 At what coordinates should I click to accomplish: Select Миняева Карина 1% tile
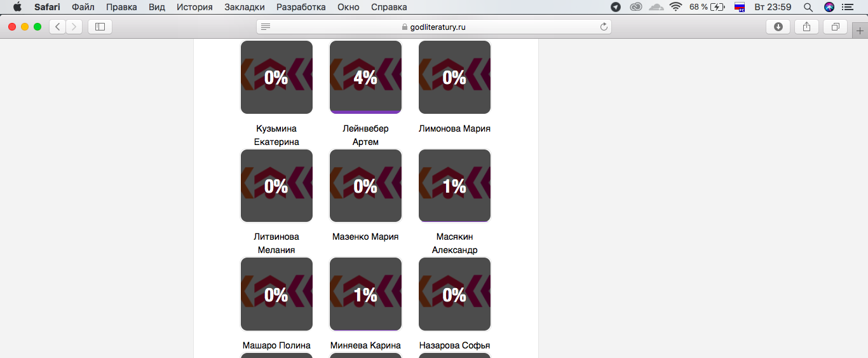[x=365, y=294]
